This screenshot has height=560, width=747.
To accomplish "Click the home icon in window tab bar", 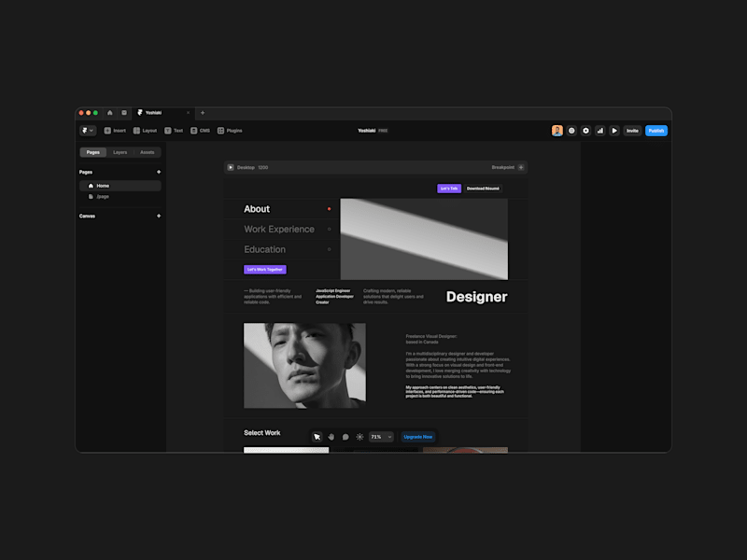I will point(110,113).
